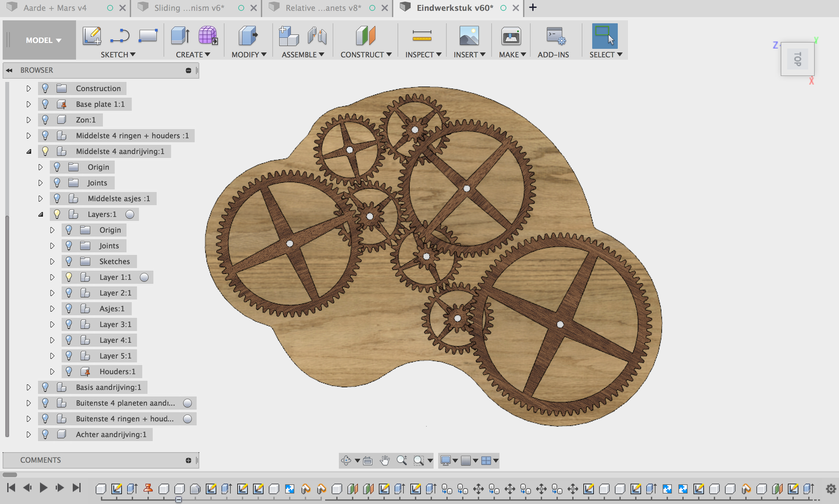Expand the Base plate 1:1 tree node
Image resolution: width=839 pixels, height=504 pixels.
coord(29,104)
